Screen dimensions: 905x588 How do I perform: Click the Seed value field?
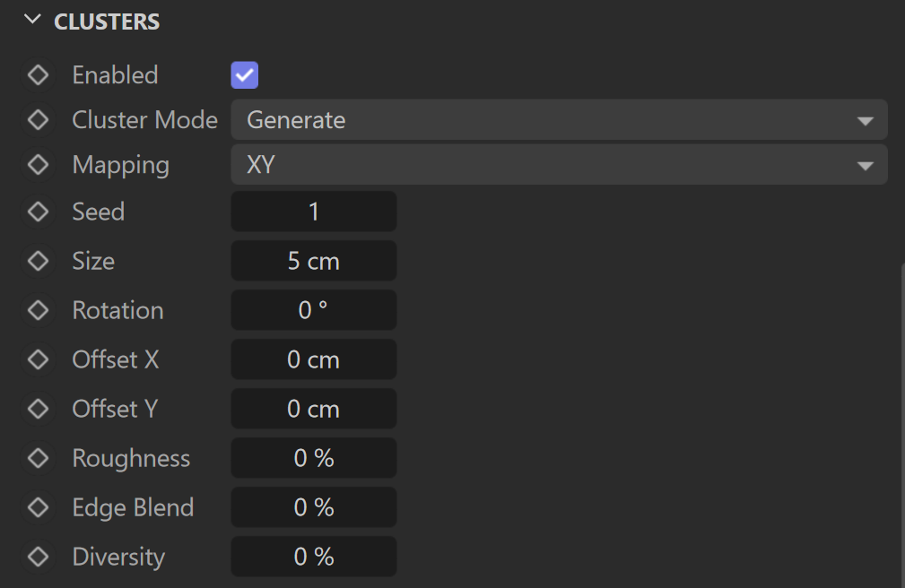coord(314,212)
